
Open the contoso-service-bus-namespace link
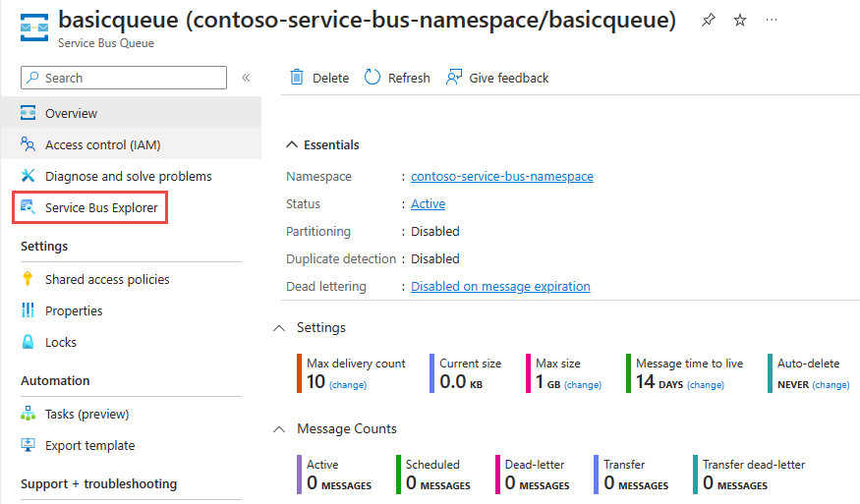click(x=501, y=177)
